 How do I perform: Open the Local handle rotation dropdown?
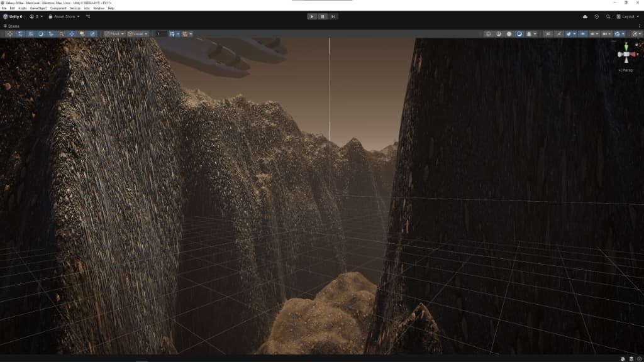(x=138, y=34)
